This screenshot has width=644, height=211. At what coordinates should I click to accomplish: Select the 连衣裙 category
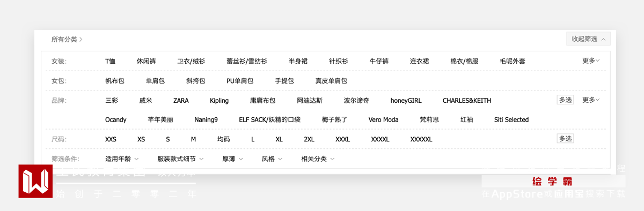point(420,61)
